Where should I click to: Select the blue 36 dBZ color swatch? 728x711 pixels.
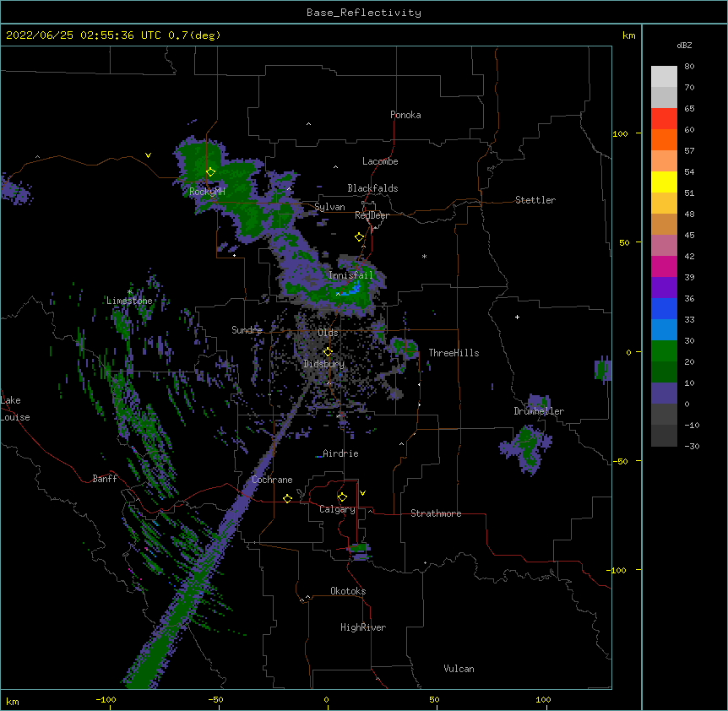(664, 308)
